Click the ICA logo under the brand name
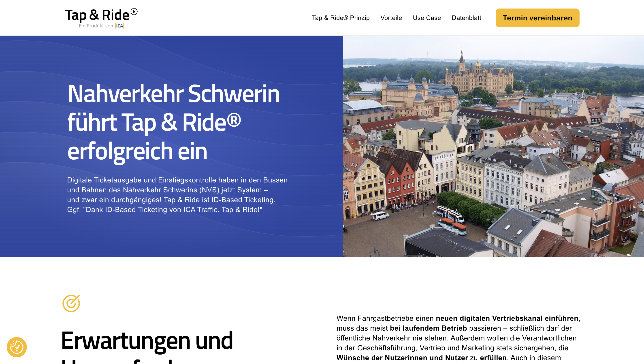 click(x=119, y=26)
